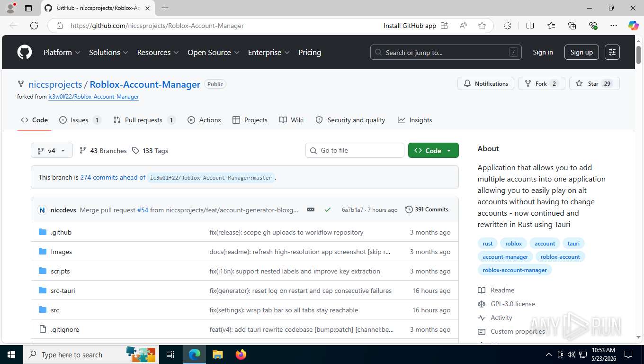644x364 pixels.
Task: Open Microsoft Edge from taskbar
Action: [x=194, y=354]
